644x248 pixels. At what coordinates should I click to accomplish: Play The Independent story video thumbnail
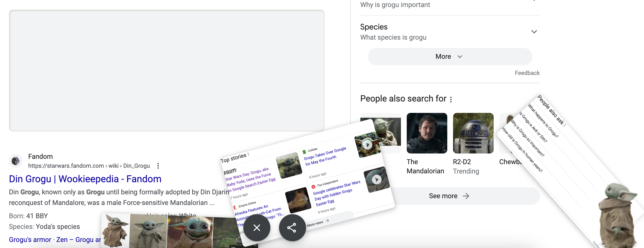(x=377, y=179)
